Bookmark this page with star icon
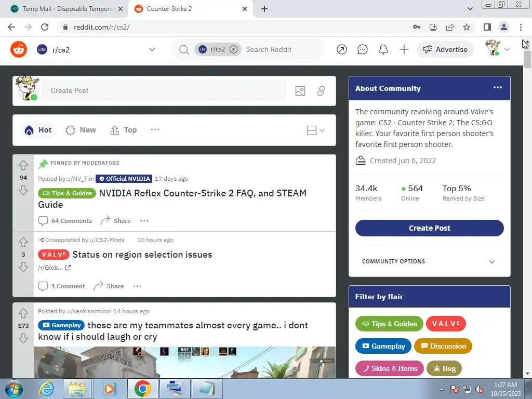Viewport: 532px width, 399px height. click(x=467, y=27)
